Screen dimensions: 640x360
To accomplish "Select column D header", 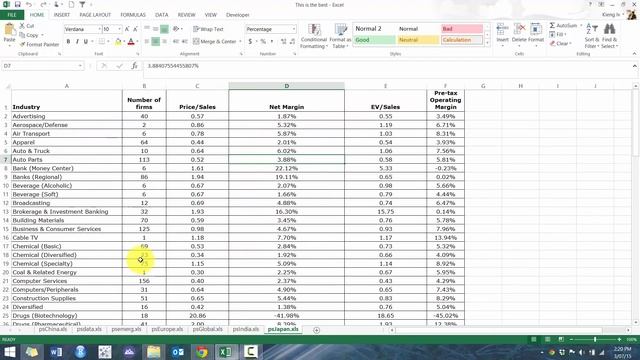I will pos(287,86).
